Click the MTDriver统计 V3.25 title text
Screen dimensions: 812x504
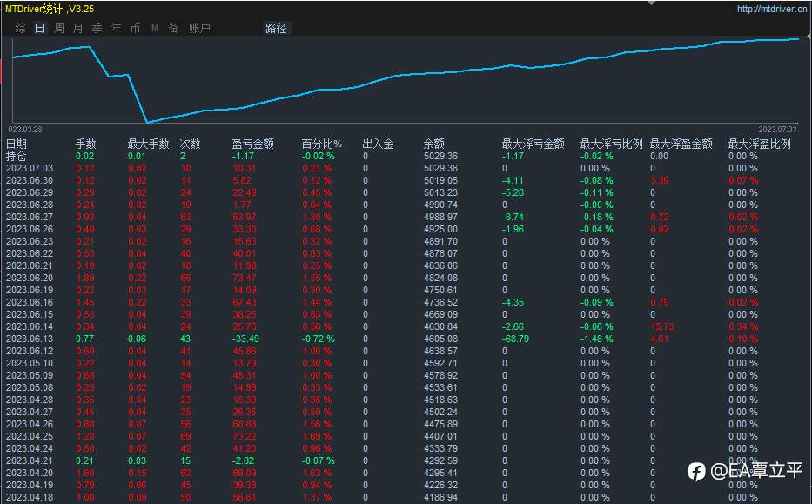click(50, 9)
